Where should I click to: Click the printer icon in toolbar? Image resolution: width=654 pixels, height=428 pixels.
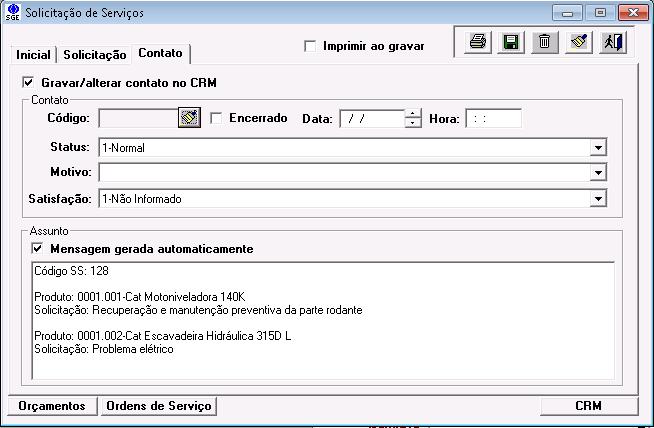tap(479, 43)
